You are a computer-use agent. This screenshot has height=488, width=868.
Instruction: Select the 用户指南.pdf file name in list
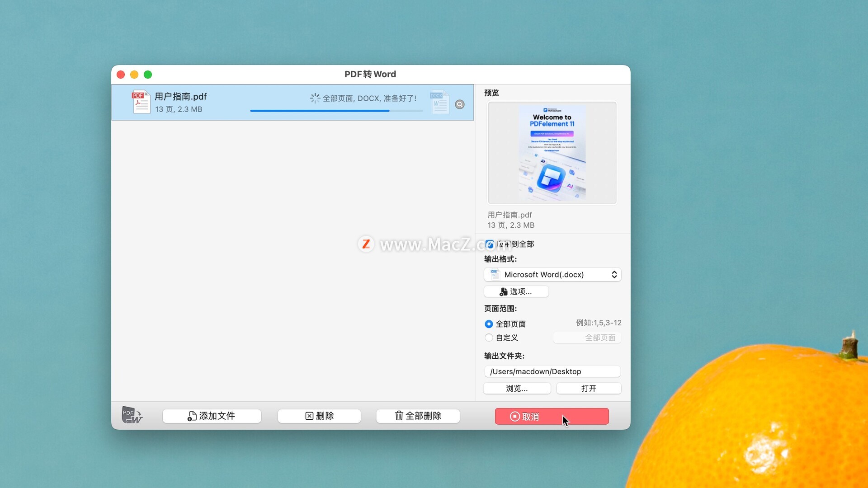[181, 97]
